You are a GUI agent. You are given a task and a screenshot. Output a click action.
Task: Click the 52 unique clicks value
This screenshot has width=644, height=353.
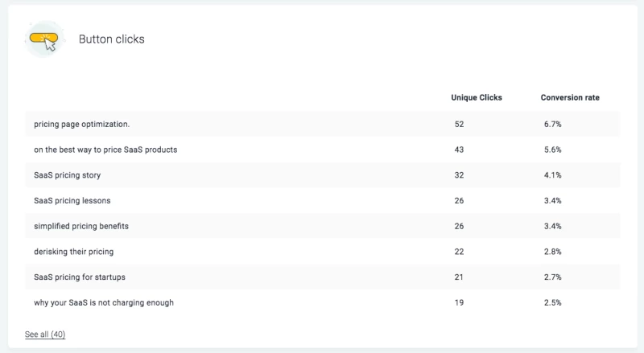coord(459,125)
